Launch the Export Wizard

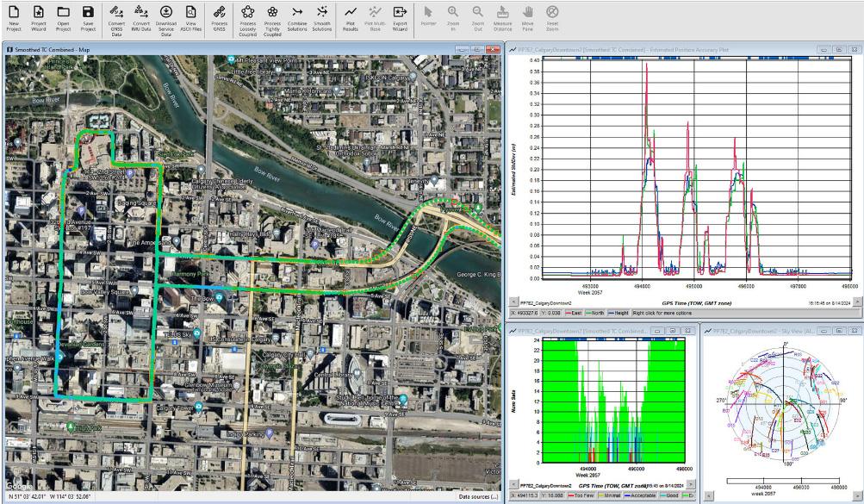pyautogui.click(x=400, y=18)
